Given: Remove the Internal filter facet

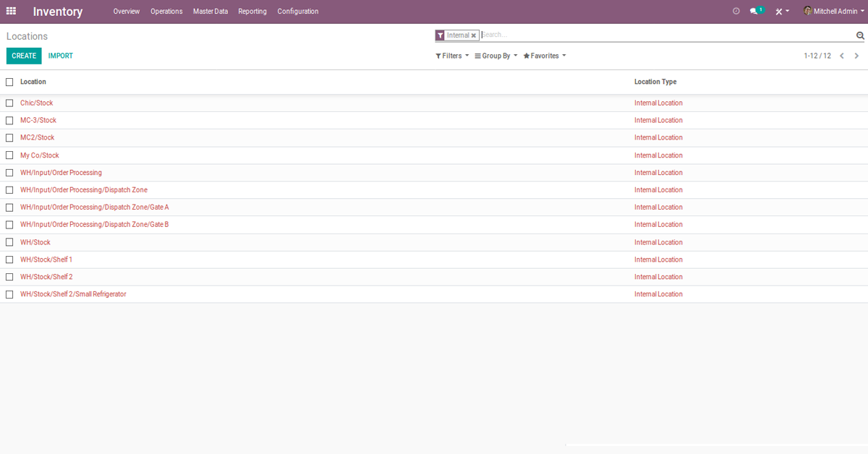Looking at the screenshot, I should (x=474, y=35).
